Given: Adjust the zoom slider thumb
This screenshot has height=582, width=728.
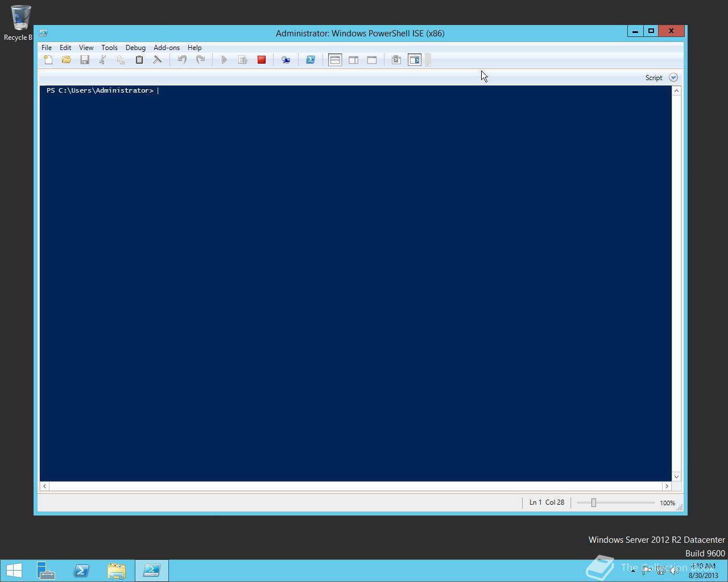Looking at the screenshot, I should 593,502.
